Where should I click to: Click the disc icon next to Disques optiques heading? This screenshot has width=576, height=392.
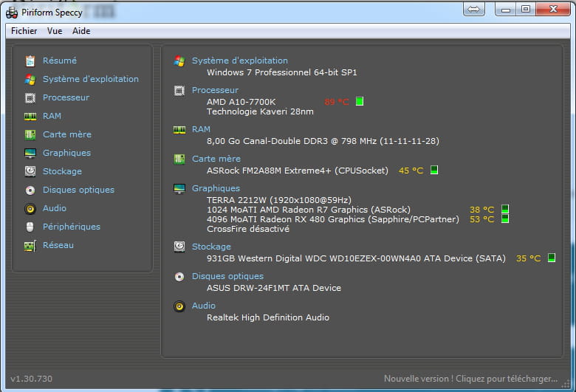point(179,277)
